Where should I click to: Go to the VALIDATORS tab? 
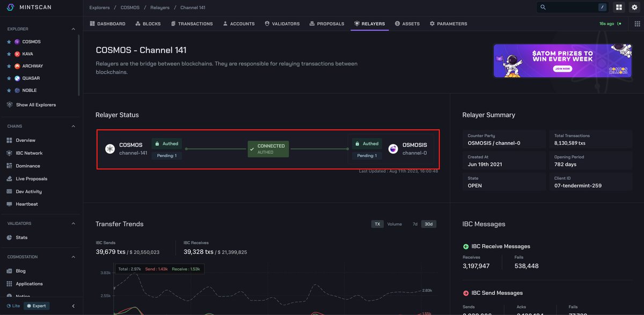coord(282,24)
